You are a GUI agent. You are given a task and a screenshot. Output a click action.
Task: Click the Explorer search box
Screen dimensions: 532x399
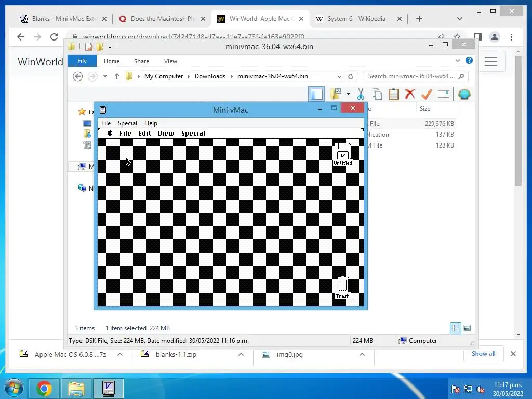(x=416, y=76)
